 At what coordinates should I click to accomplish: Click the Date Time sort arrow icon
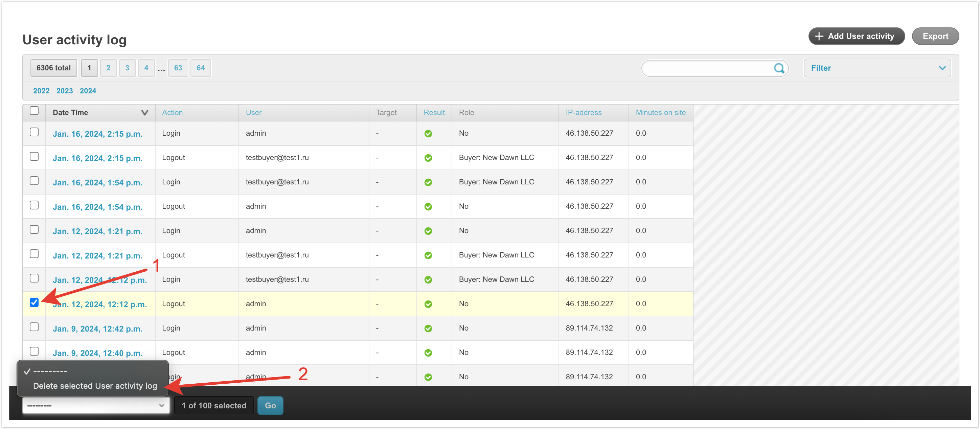(x=144, y=113)
